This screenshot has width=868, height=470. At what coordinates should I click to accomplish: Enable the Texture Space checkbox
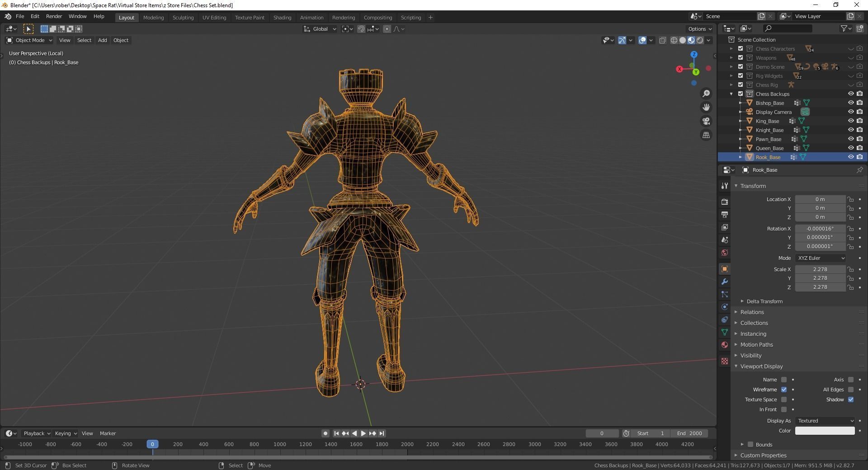pos(784,399)
